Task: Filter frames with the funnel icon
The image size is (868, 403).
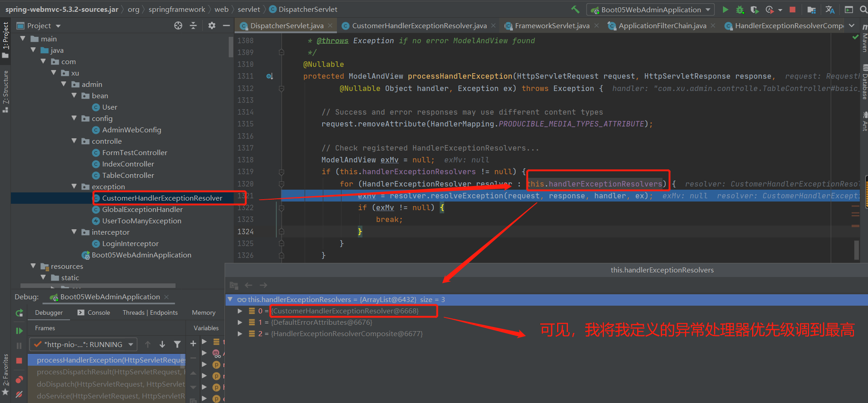Action: coord(177,344)
